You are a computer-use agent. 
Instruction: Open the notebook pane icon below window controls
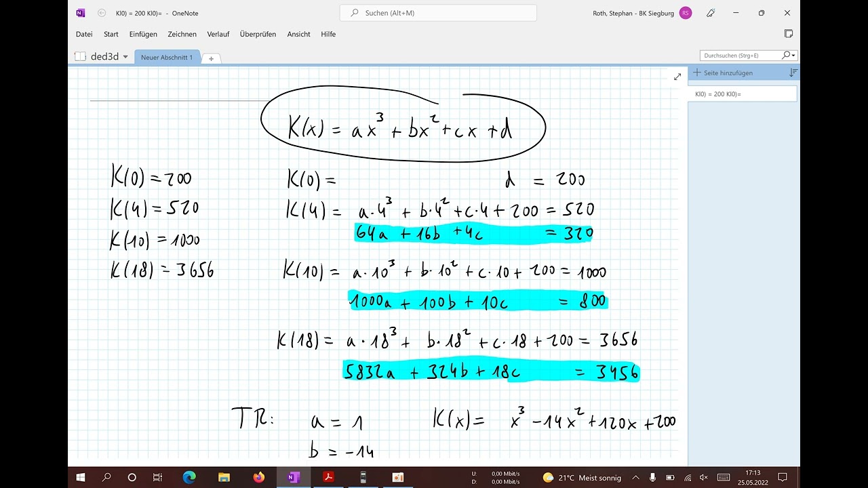click(x=788, y=33)
